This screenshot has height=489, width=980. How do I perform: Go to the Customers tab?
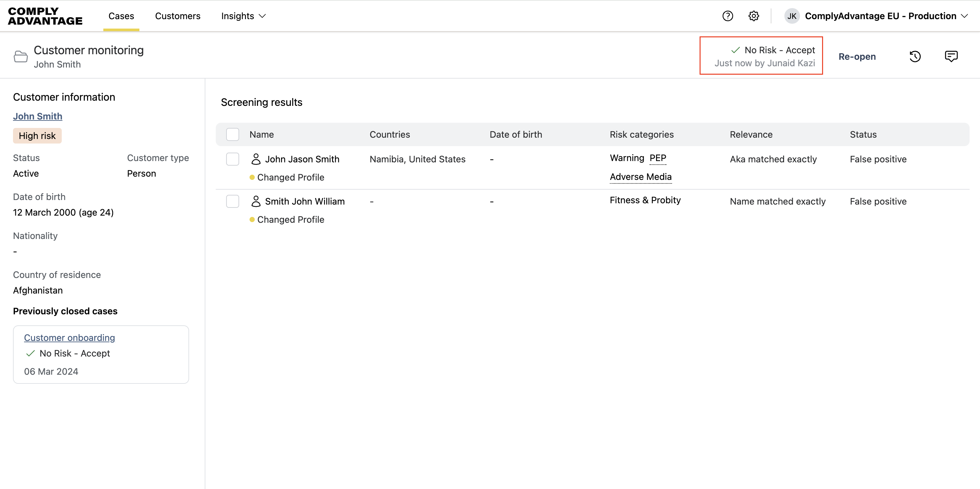pyautogui.click(x=177, y=16)
